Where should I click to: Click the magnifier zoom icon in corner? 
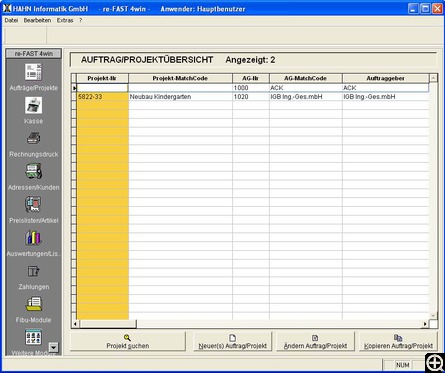(435, 363)
